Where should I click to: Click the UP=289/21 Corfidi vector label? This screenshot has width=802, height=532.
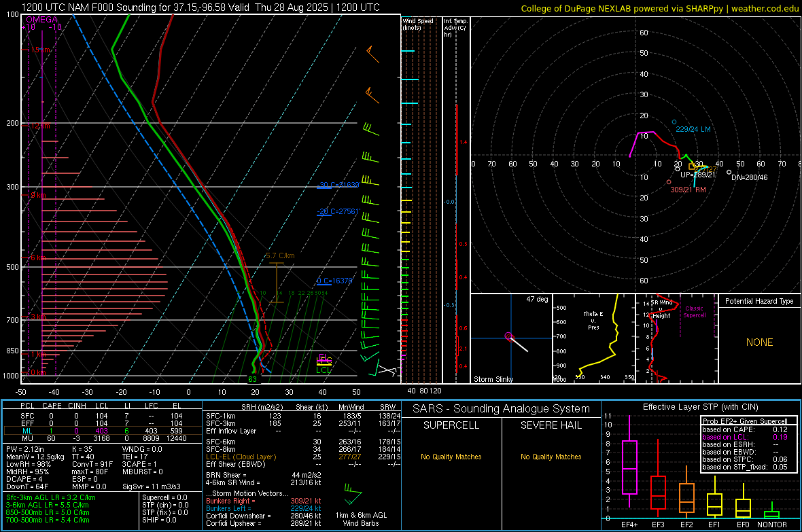[697, 175]
